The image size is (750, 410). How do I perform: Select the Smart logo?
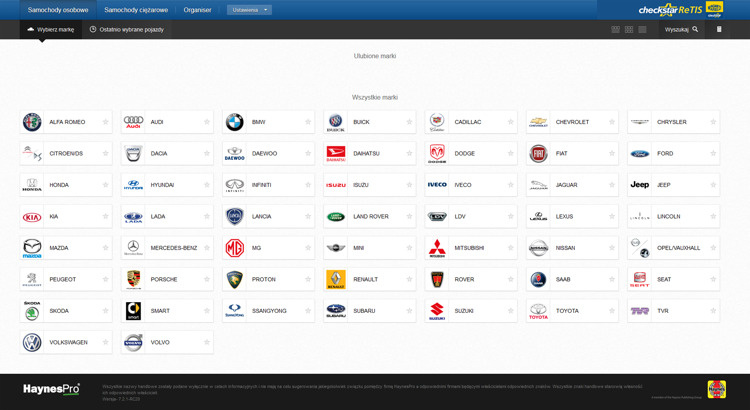[x=133, y=311]
